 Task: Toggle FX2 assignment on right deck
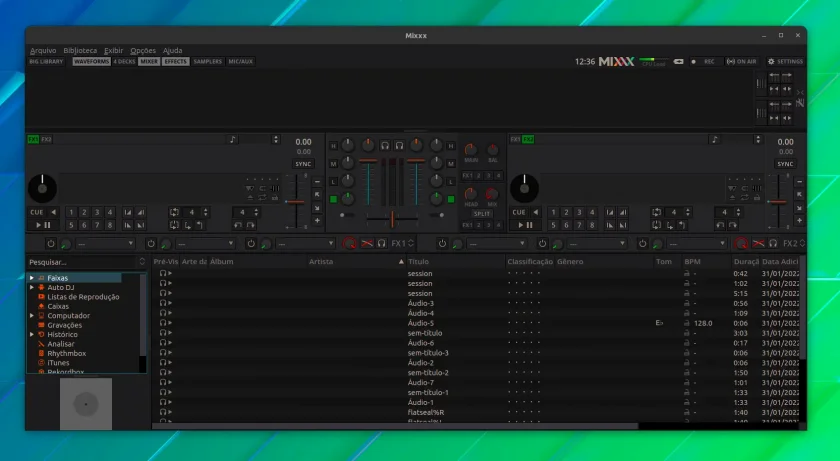pyautogui.click(x=528, y=139)
